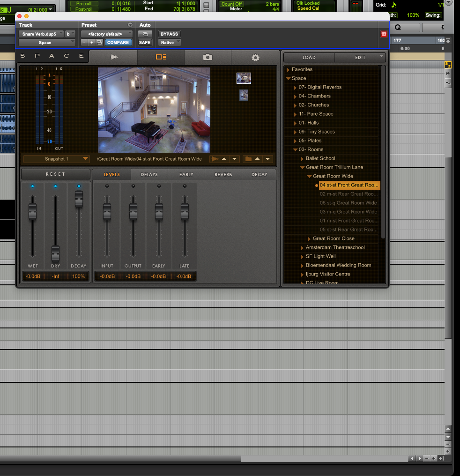This screenshot has width=460, height=476.
Task: Click horizontal zoom out minus at bottom right
Action: pyautogui.click(x=427, y=458)
